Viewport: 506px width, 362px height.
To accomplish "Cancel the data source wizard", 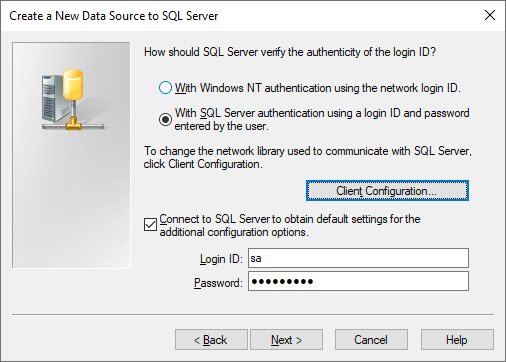I will pyautogui.click(x=371, y=340).
